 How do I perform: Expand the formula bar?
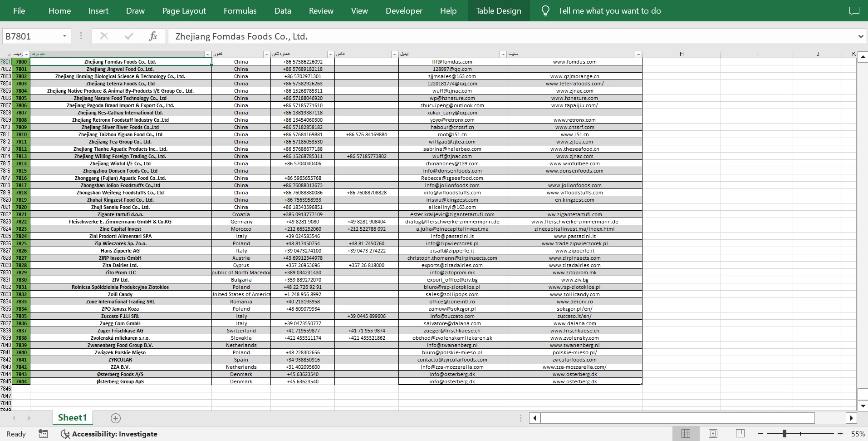tap(860, 36)
